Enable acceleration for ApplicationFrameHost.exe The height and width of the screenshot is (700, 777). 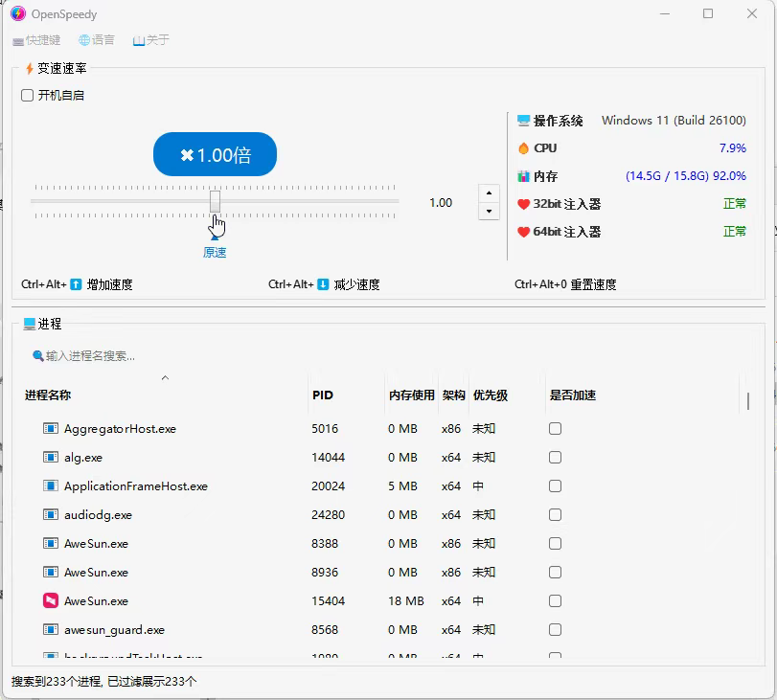(554, 485)
